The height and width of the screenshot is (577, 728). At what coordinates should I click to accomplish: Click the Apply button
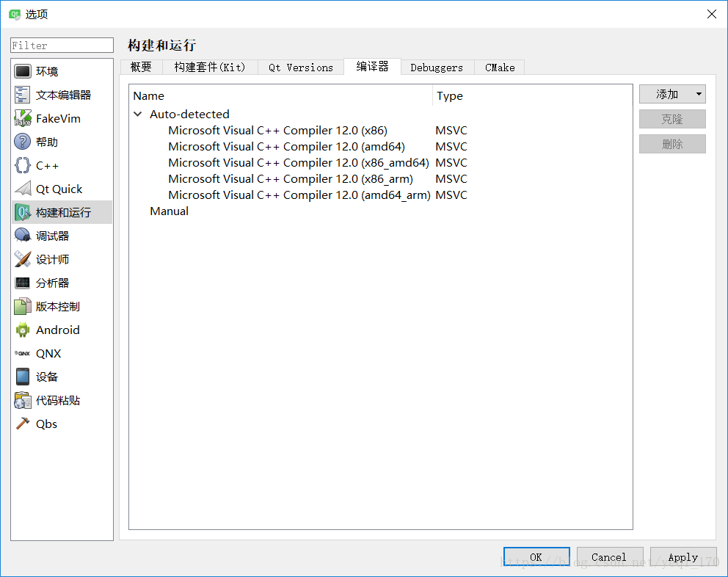pos(683,557)
